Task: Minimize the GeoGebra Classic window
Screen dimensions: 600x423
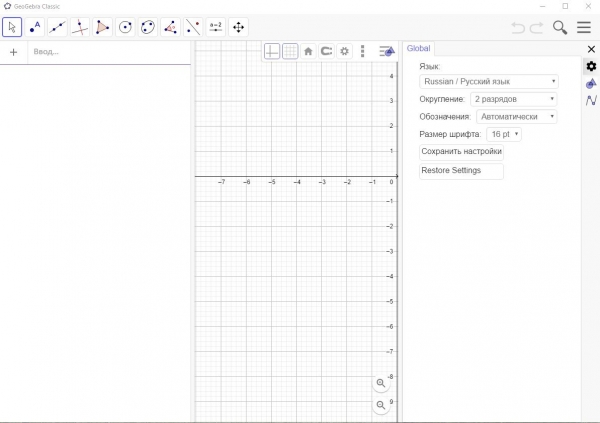Action: point(542,6)
